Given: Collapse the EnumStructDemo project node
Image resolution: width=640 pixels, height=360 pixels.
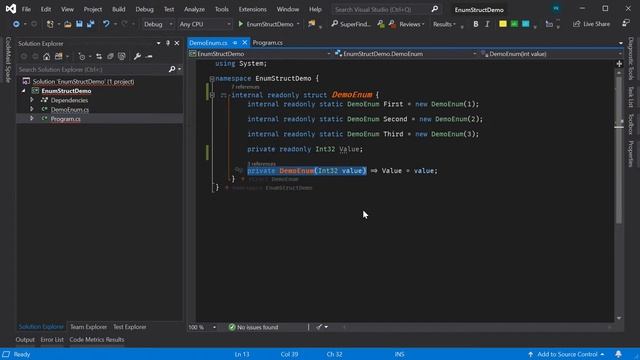Looking at the screenshot, I should tap(23, 91).
